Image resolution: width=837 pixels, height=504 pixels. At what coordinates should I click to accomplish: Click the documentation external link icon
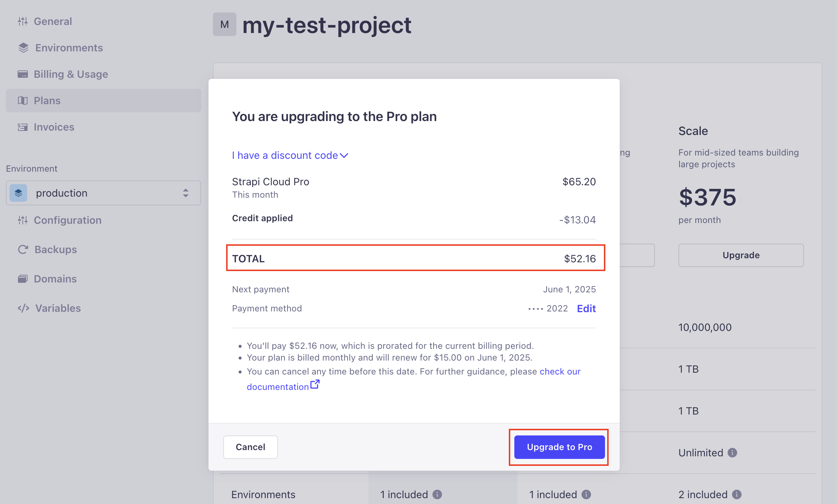[315, 384]
